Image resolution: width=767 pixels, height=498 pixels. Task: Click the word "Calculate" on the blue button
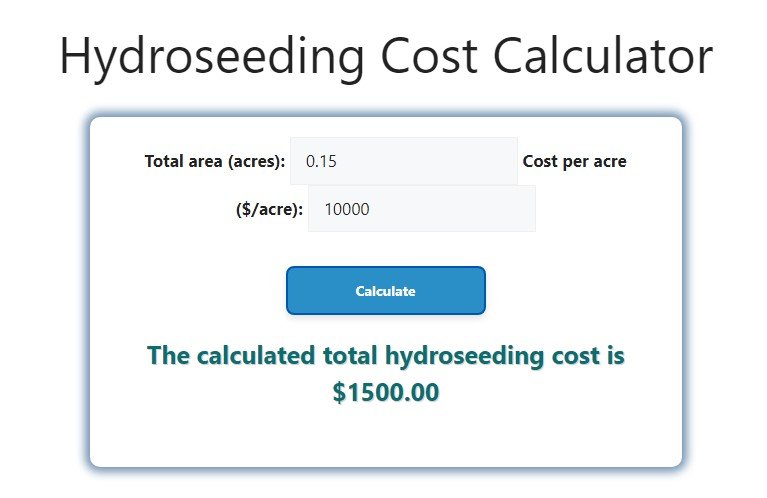coord(386,291)
